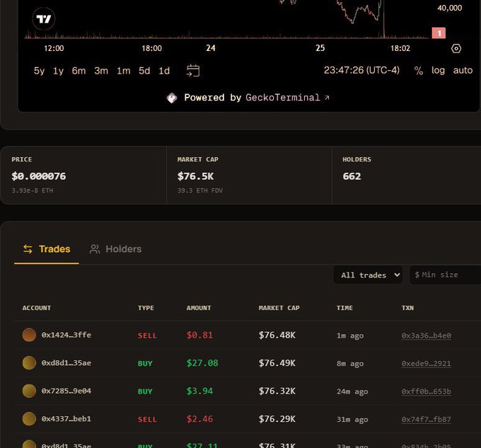Select account 0x1424…3ffe address text

[66, 335]
